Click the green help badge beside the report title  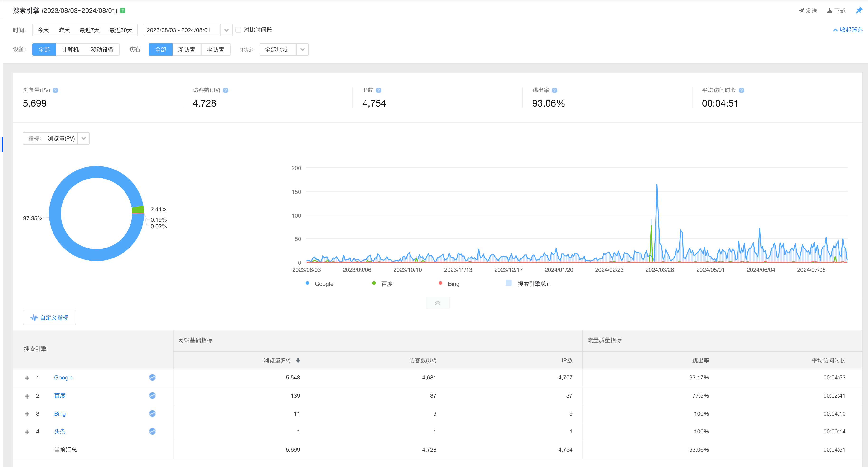tap(123, 10)
